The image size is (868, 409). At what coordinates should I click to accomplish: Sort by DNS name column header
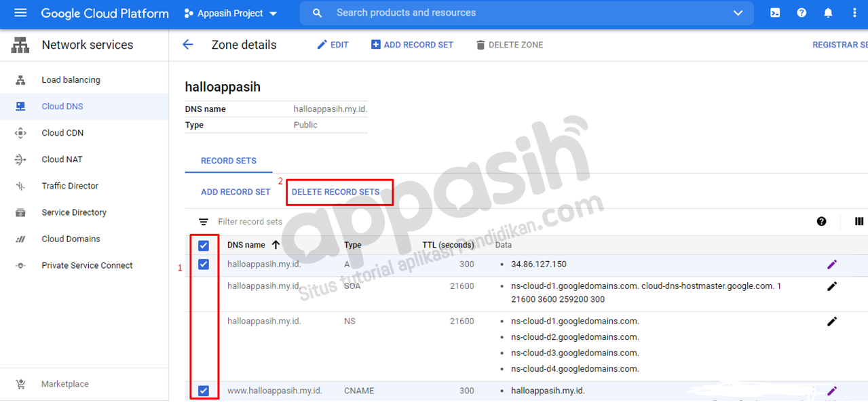(x=246, y=245)
